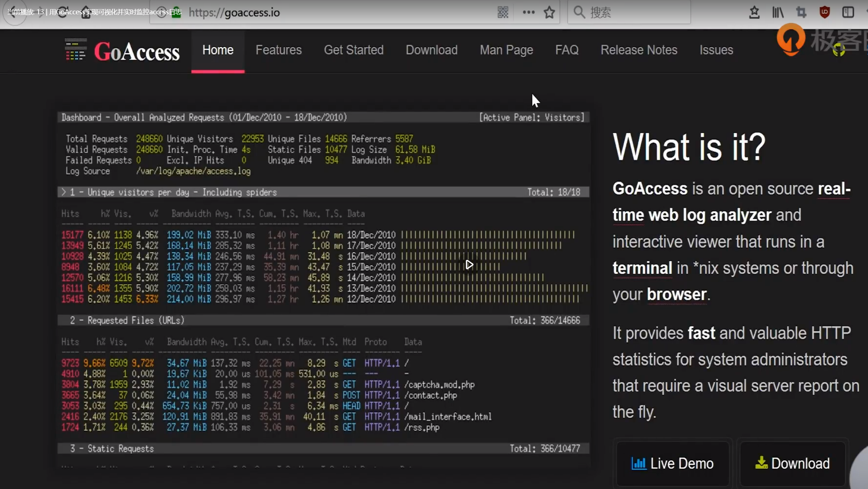Open the Download nav link
This screenshot has height=489, width=868.
(x=432, y=50)
